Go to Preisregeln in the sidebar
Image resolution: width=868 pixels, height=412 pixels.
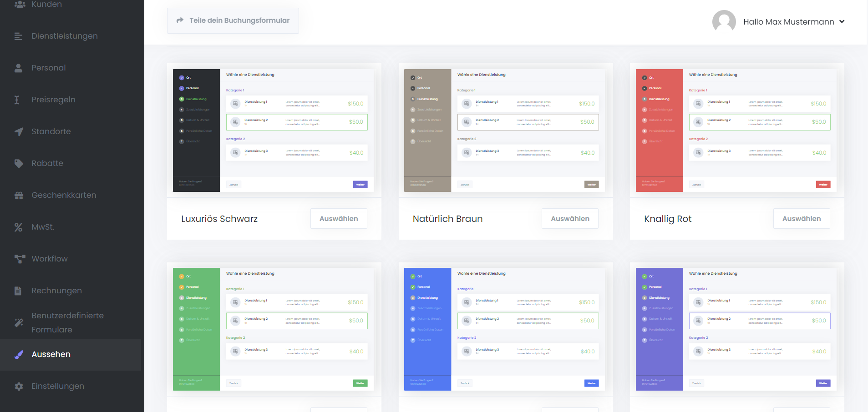pyautogui.click(x=53, y=100)
